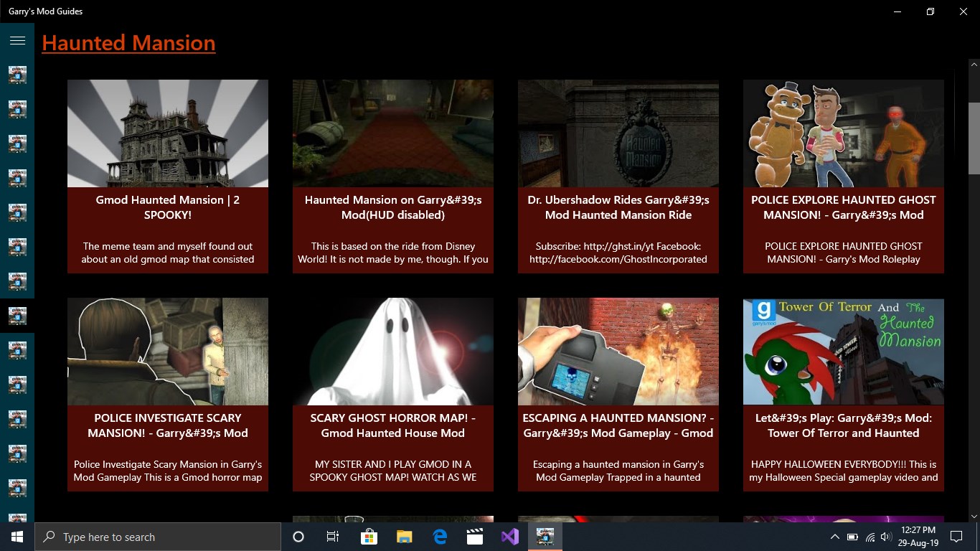Click the Garry's Mod Guides taskbar icon

(545, 537)
